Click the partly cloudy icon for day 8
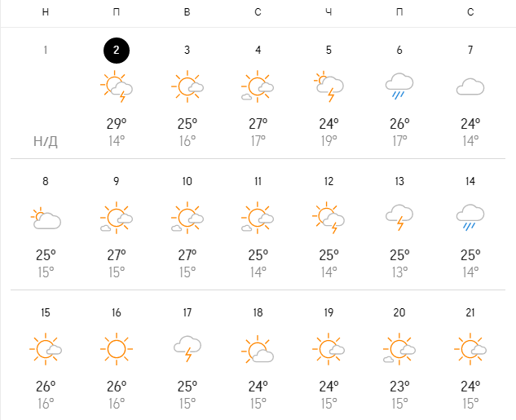Image resolution: width=516 pixels, height=420 pixels. click(46, 218)
